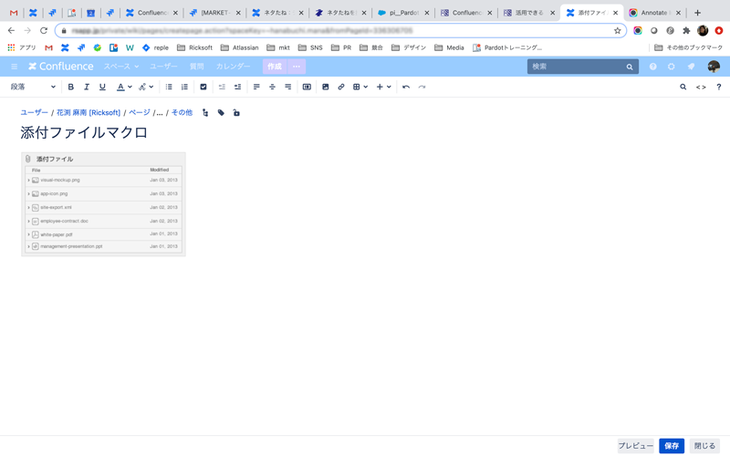The width and height of the screenshot is (730, 456).
Task: Open the insert more content plus dropdown
Action: point(384,87)
